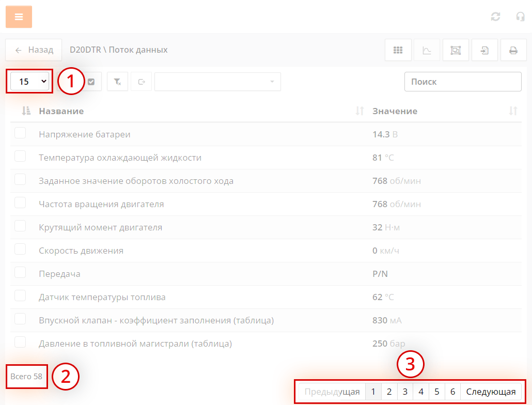This screenshot has width=532, height=405.
Task: Open the orange hamburger menu
Action: point(19,17)
